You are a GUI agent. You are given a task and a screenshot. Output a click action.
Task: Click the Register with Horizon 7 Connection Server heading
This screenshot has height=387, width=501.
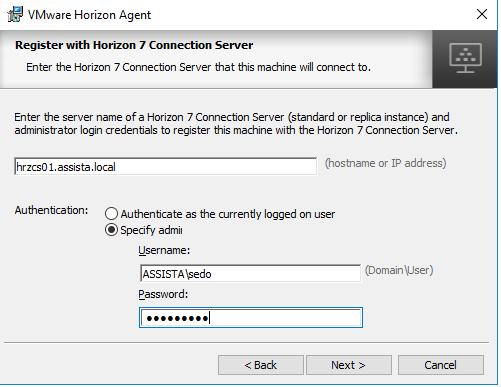click(x=134, y=45)
